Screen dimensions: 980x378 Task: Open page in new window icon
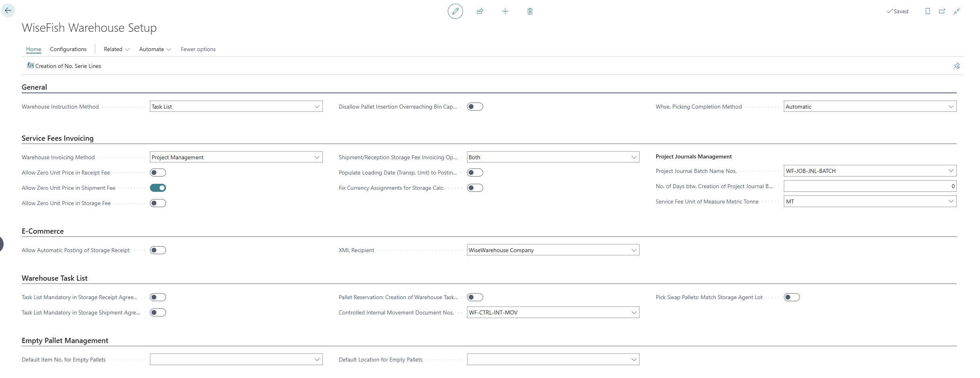942,11
